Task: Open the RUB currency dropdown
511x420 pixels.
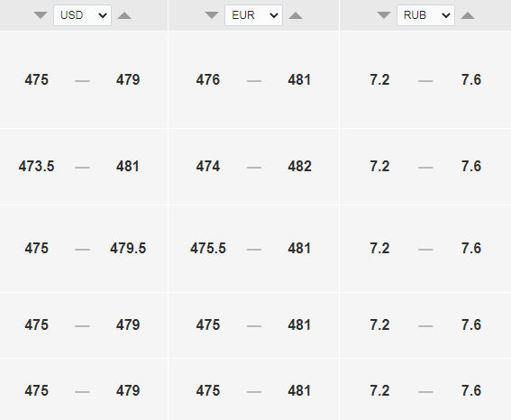Action: pos(425,15)
